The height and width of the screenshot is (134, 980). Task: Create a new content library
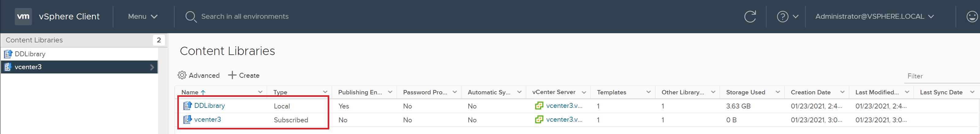[244, 75]
